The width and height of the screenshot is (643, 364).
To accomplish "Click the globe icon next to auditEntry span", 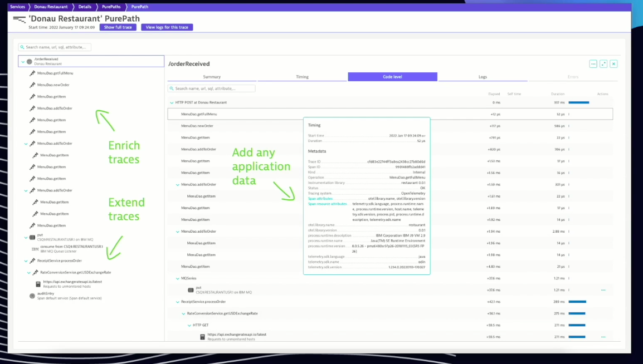I will 32,296.
